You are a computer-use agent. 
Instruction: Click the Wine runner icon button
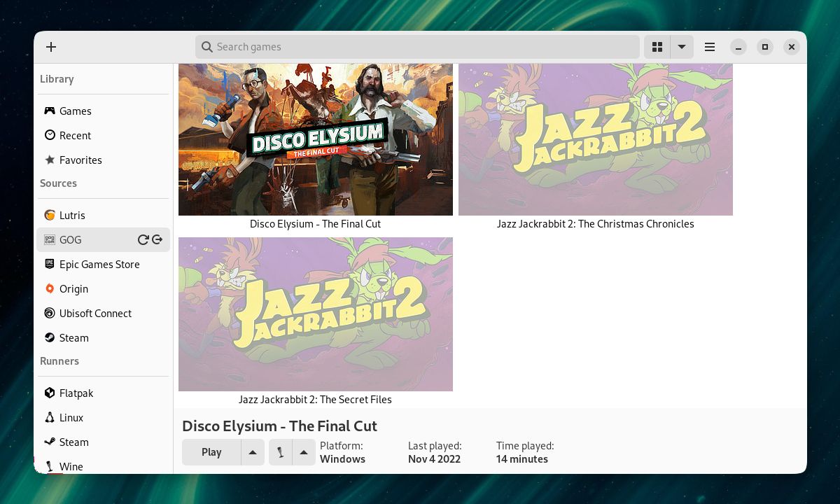point(280,452)
